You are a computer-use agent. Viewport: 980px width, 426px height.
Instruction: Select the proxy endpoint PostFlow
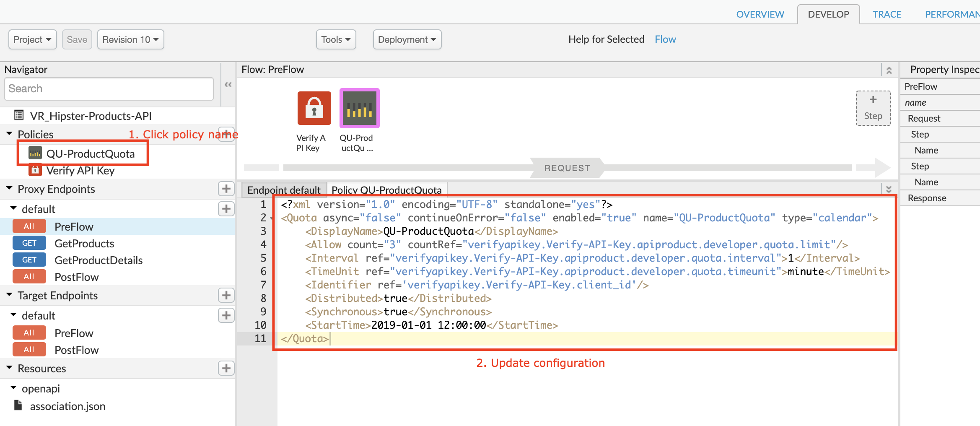tap(76, 277)
